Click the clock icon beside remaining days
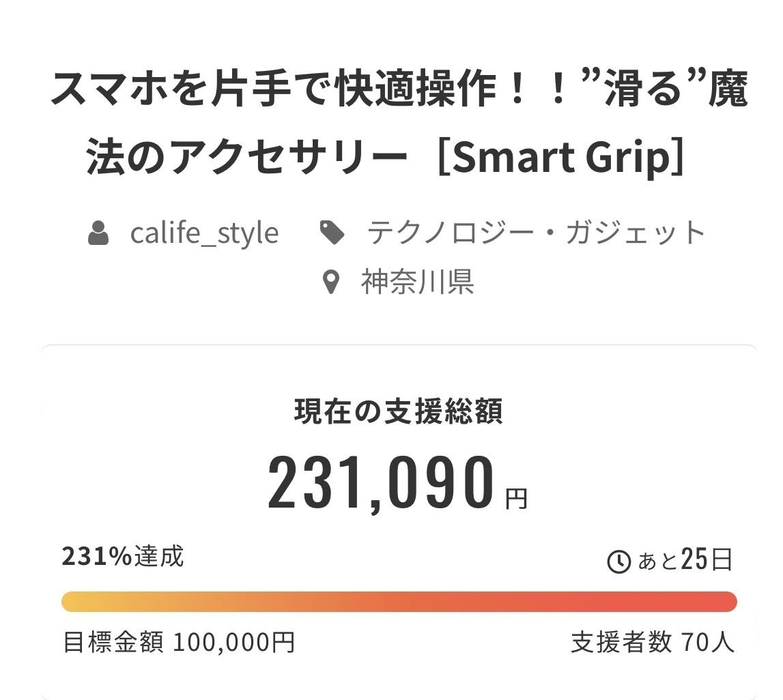The height and width of the screenshot is (700, 783). (618, 562)
